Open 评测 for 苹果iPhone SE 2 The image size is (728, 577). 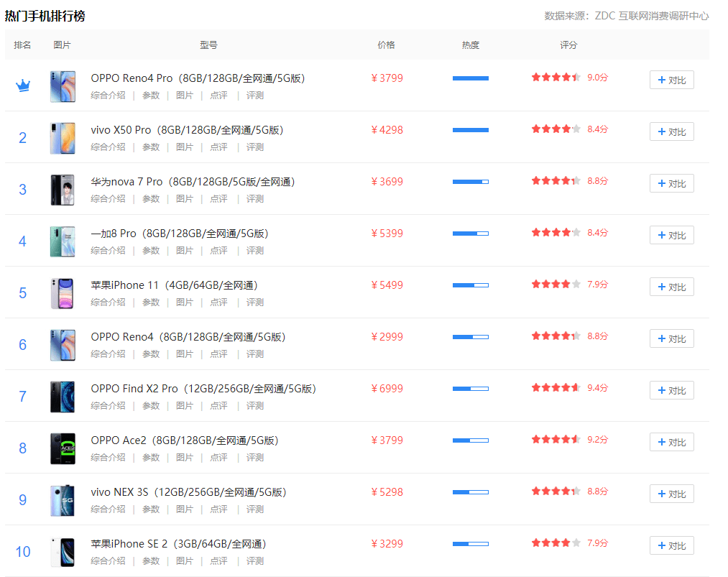pyautogui.click(x=255, y=561)
